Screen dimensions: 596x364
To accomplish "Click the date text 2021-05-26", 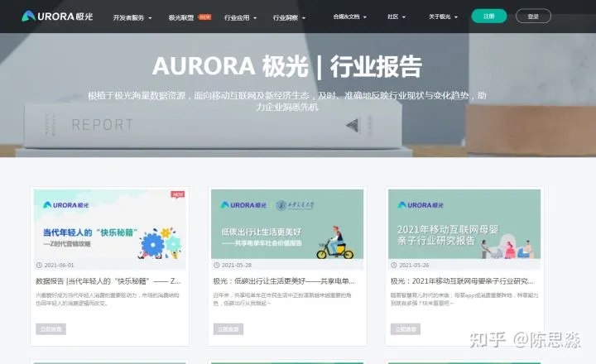I will tap(414, 266).
